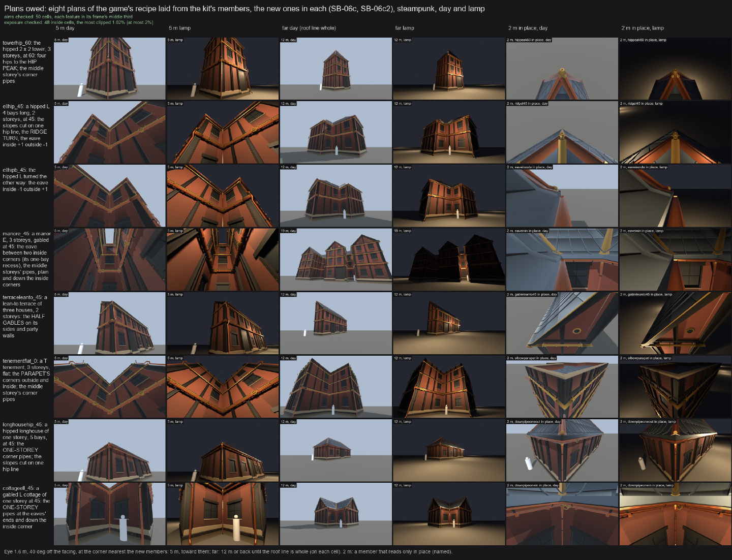Open the tenementflat_0 5 m day render
The width and height of the screenshot is (732, 560).
coord(110,387)
